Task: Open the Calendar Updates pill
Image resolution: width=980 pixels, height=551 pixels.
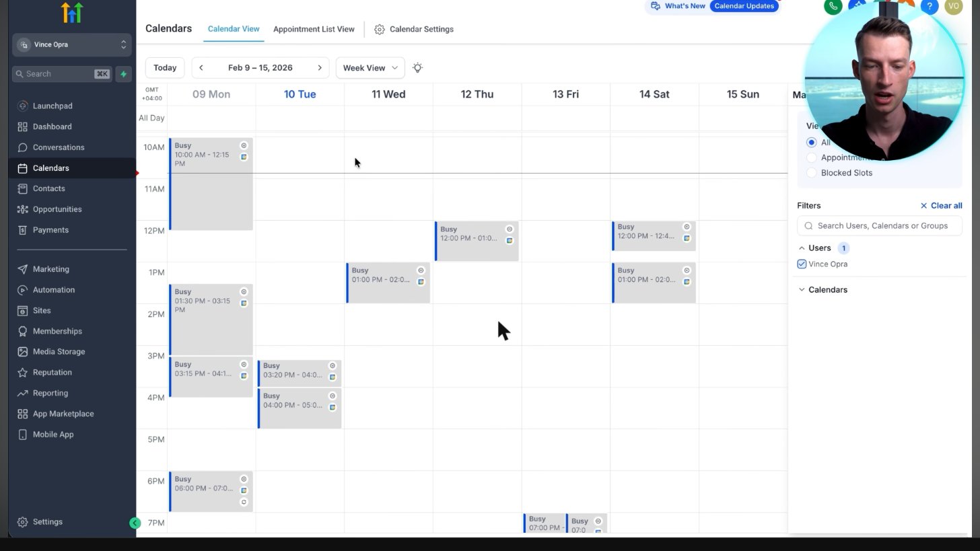Action: click(x=744, y=6)
